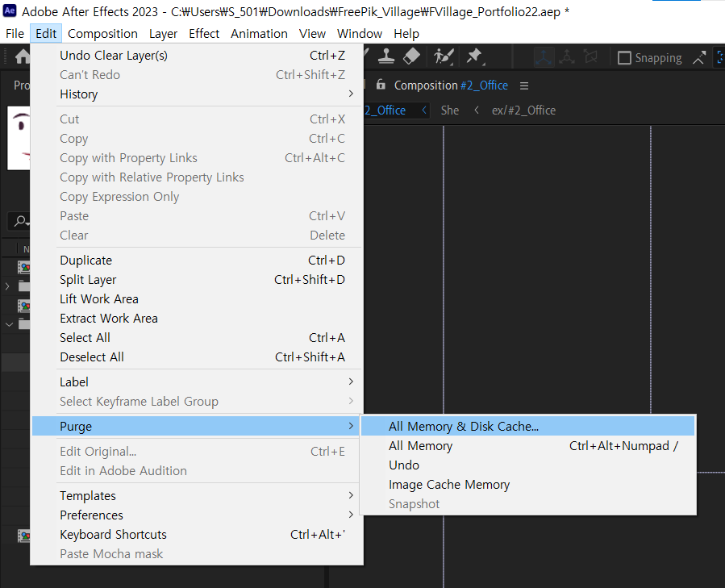Choose Undo Clear Layer(s)
The image size is (725, 588).
coord(197,55)
